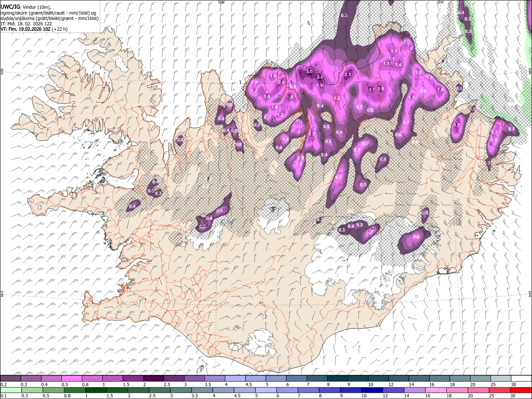Click the "15W" longitude label

(x=440, y=2)
